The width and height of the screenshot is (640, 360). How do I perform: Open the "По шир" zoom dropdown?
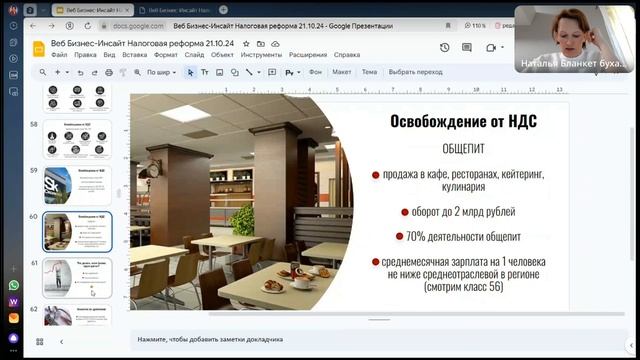click(161, 72)
